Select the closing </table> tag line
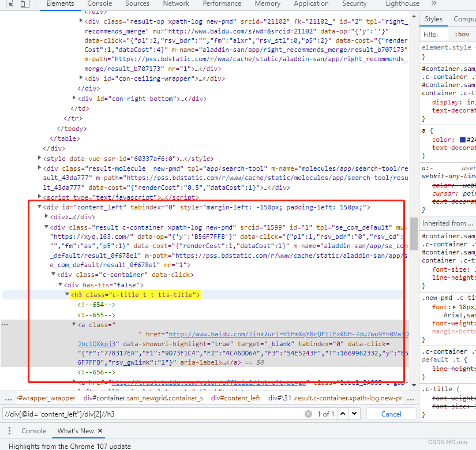The image size is (476, 450). point(65,138)
